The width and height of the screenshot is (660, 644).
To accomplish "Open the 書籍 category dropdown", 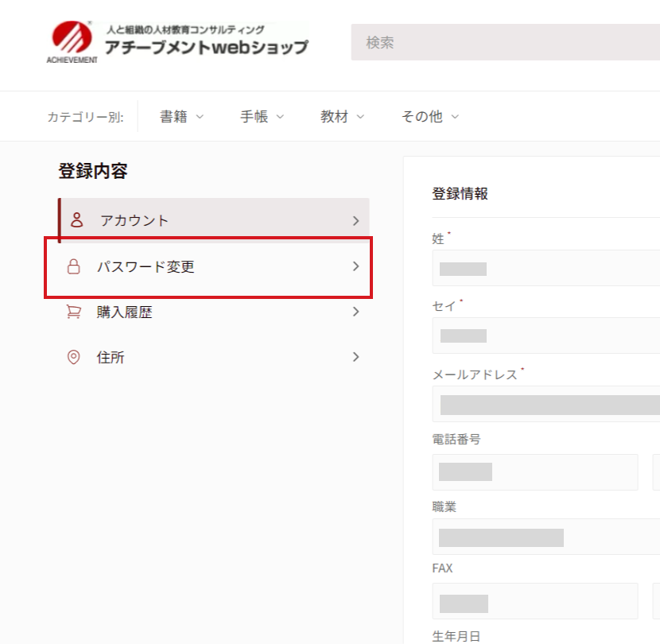I will pos(181,117).
